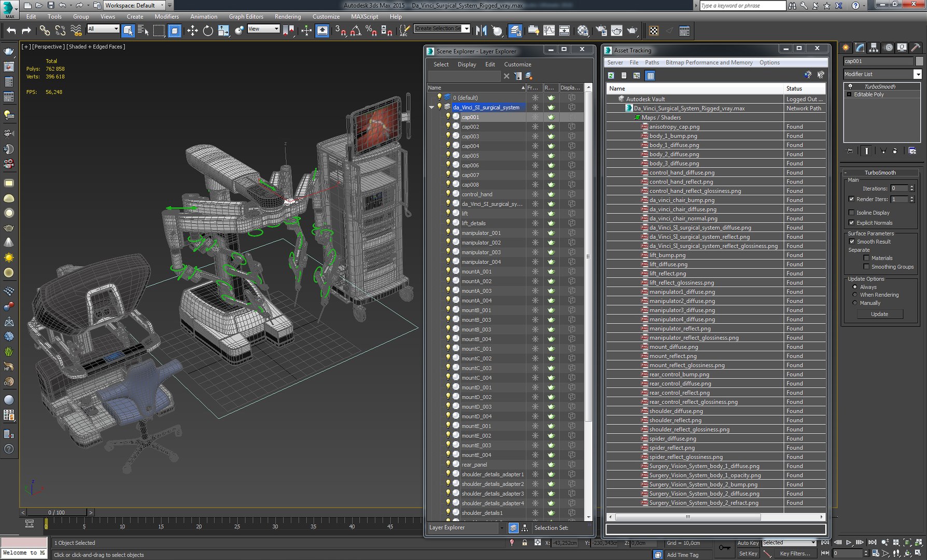
Task: Open the Workspace Default dropdown
Action: point(134,5)
